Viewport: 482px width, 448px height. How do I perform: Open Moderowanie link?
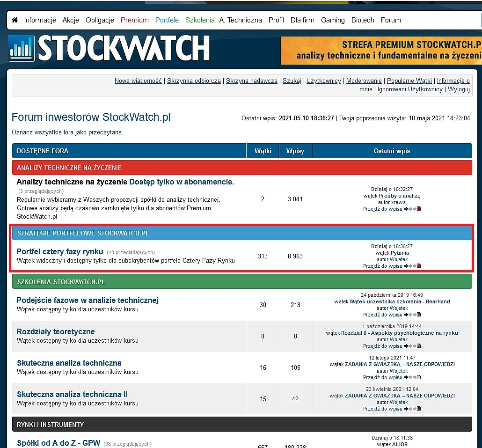[x=364, y=81]
